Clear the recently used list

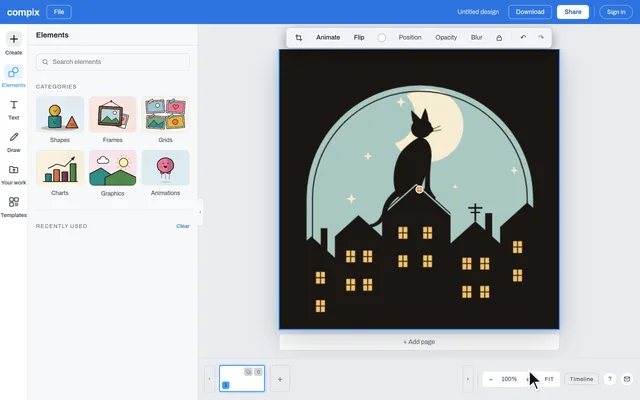pyautogui.click(x=182, y=226)
